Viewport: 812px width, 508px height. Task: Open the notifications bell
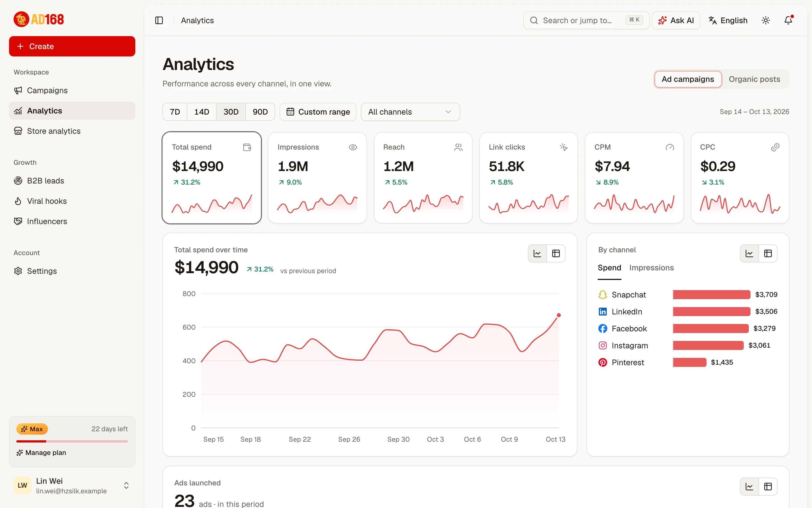pyautogui.click(x=788, y=21)
